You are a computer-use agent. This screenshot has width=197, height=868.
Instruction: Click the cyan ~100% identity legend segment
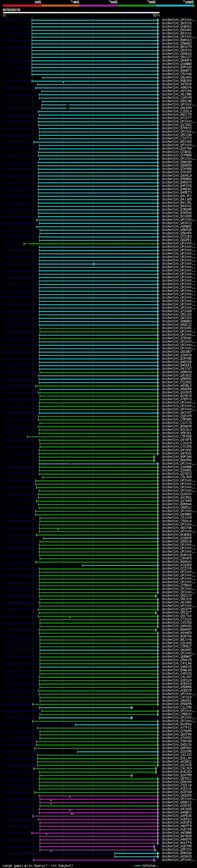[175, 6]
